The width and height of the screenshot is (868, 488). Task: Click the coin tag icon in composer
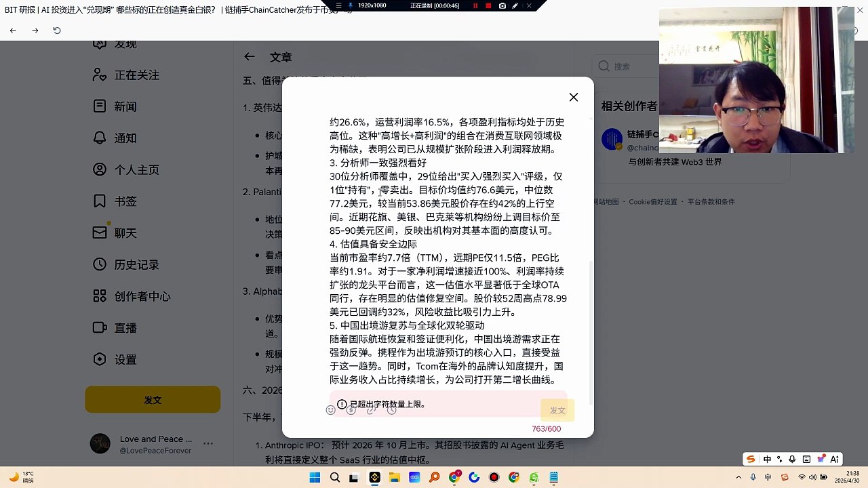point(351,409)
